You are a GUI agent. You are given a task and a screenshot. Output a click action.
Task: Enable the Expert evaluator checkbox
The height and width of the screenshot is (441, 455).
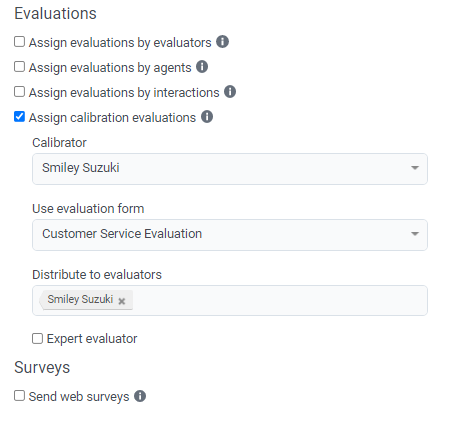click(x=37, y=338)
